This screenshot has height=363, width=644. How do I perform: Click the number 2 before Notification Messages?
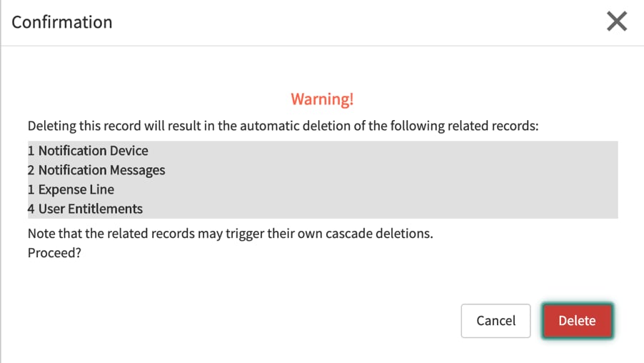31,170
